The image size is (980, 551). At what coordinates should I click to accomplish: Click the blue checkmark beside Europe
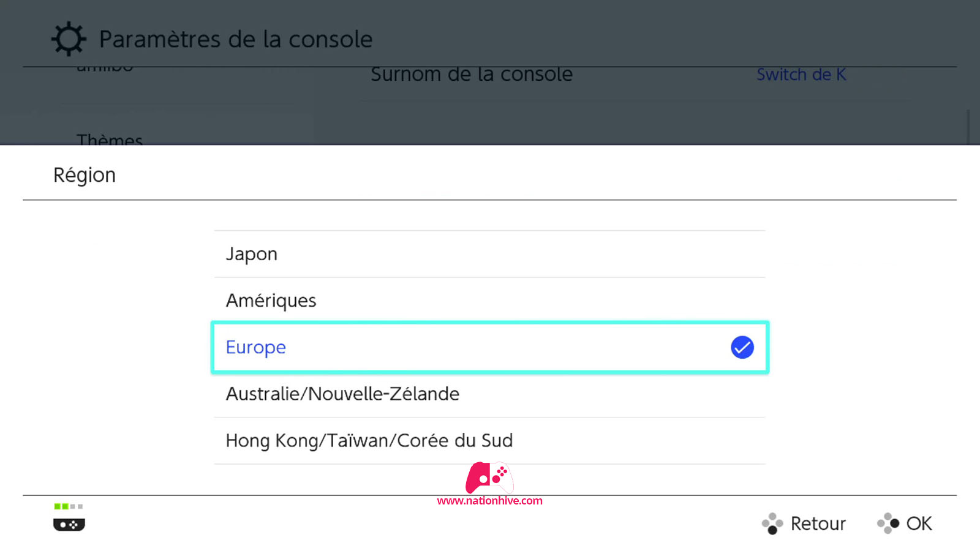click(x=742, y=347)
